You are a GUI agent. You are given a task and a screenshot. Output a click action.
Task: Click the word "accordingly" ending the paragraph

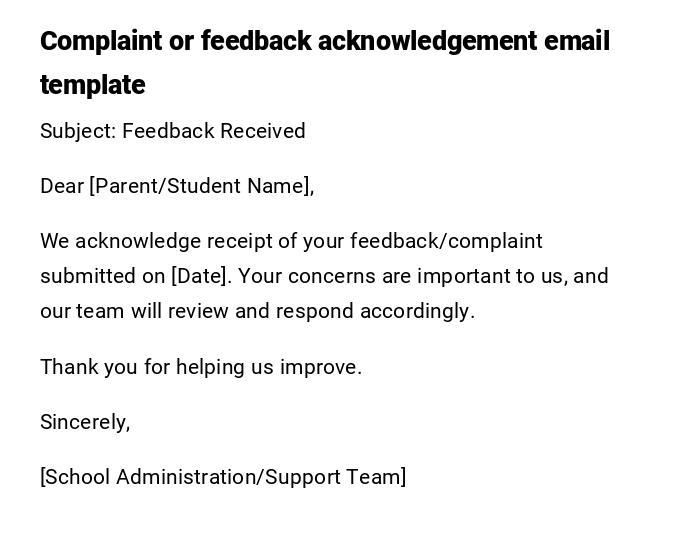pyautogui.click(x=416, y=311)
